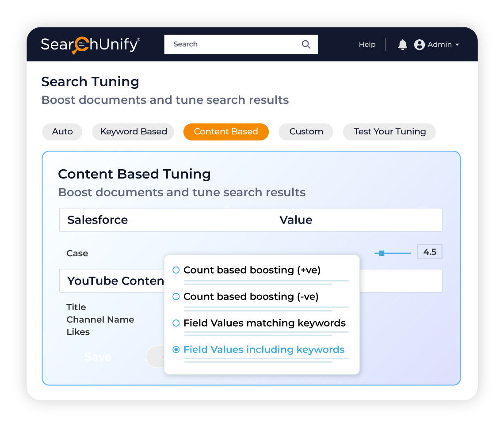
Task: Click the Title field label
Action: pyautogui.click(x=76, y=308)
